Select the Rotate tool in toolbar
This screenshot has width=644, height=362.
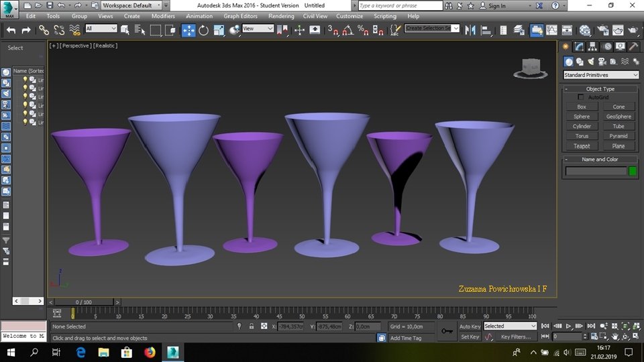pyautogui.click(x=203, y=30)
